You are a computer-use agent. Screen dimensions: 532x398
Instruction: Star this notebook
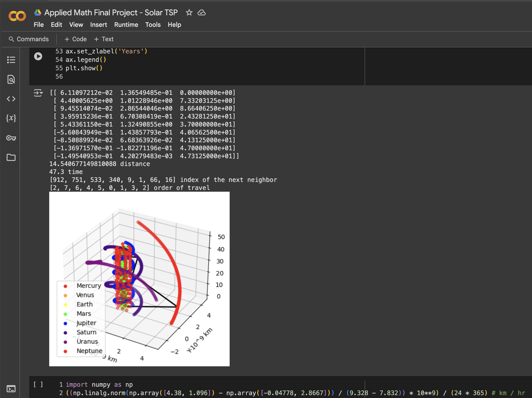[x=189, y=12]
